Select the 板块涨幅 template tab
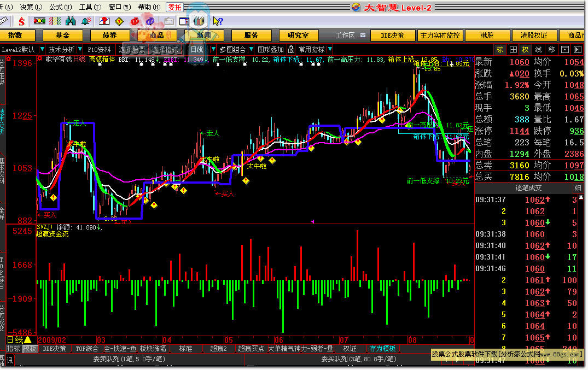 pos(153,349)
